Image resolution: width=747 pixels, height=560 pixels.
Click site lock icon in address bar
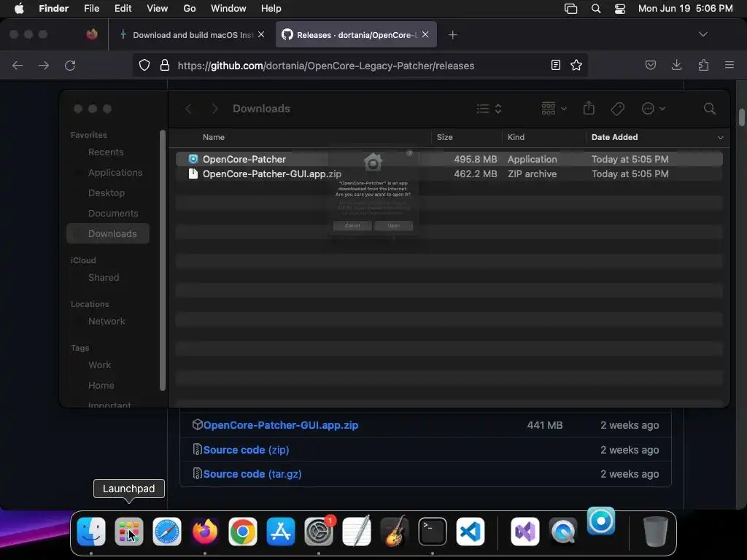click(x=165, y=65)
